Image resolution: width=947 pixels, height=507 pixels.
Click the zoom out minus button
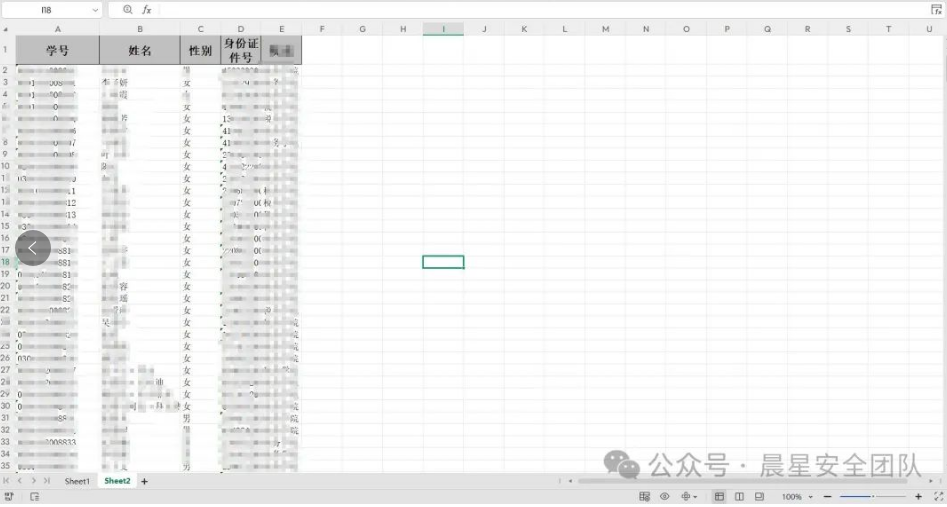(x=827, y=497)
